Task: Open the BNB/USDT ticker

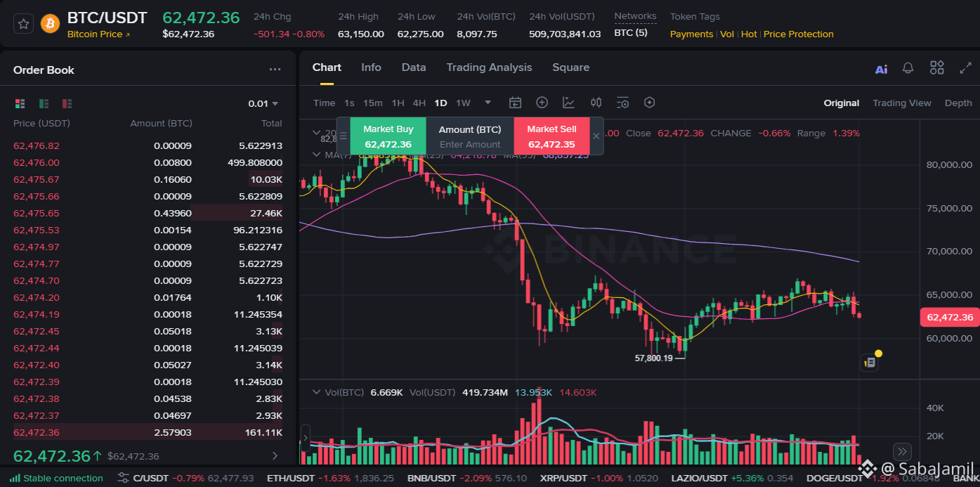Action: 469,478
